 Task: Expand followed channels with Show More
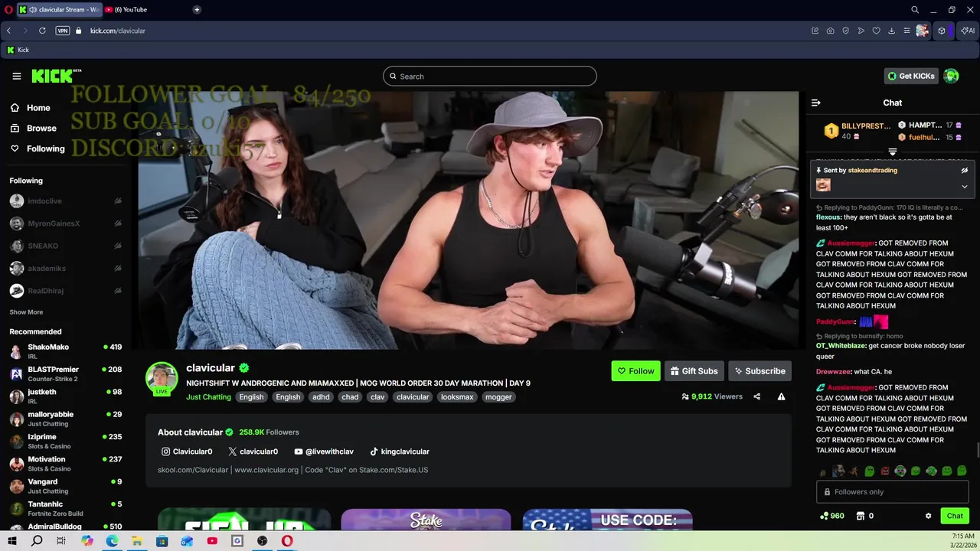26,312
